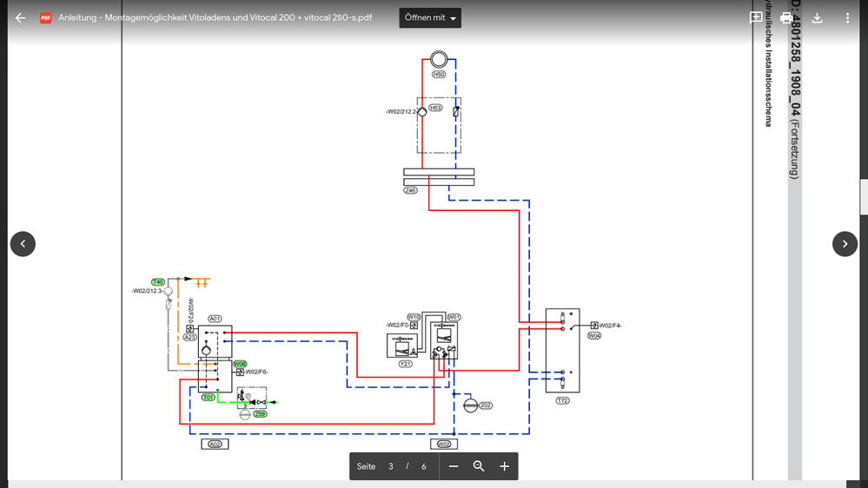Click the A02 box label
The width and height of the screenshot is (868, 488).
[215, 445]
